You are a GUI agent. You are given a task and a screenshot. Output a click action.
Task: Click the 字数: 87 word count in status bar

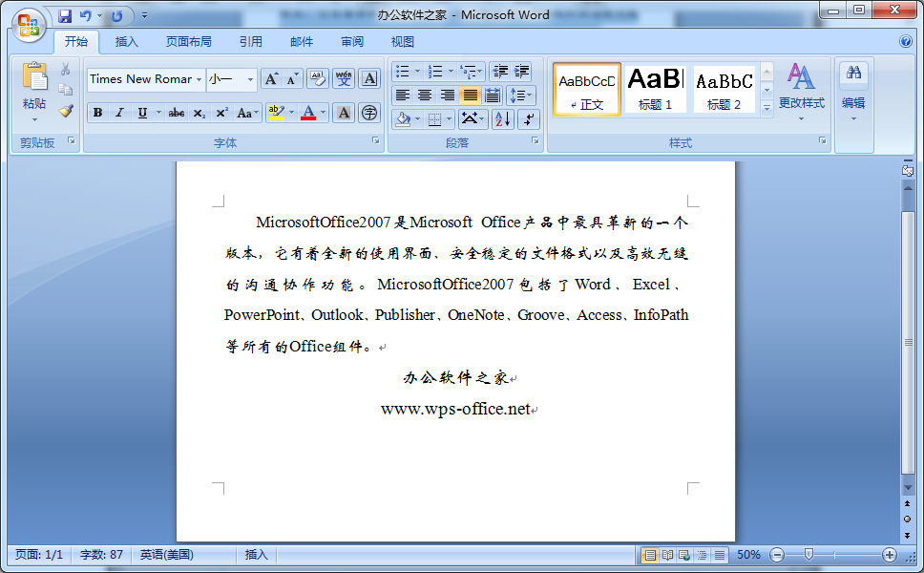click(x=101, y=555)
